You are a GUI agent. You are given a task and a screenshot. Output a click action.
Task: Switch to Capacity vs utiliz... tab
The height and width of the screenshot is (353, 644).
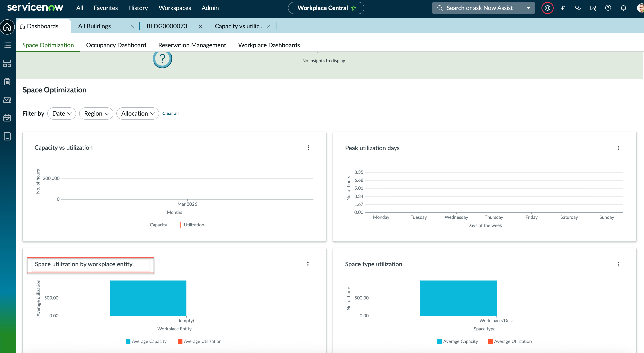click(x=239, y=26)
